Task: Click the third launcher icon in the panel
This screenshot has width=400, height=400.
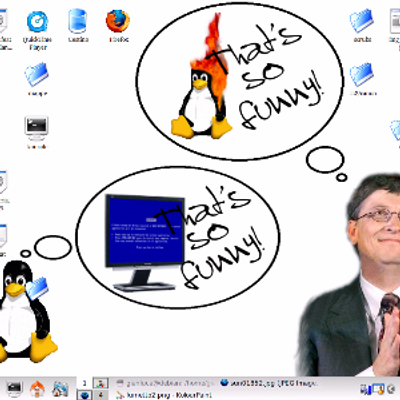Action: [x=60, y=389]
